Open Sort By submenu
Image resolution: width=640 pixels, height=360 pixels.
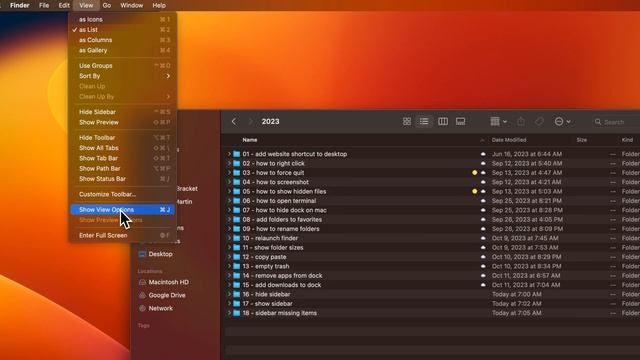pos(122,76)
